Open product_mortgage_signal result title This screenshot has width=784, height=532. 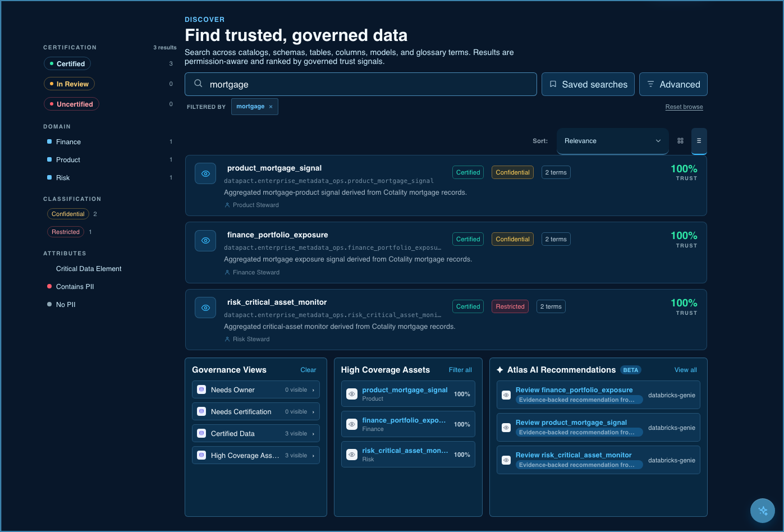point(274,168)
